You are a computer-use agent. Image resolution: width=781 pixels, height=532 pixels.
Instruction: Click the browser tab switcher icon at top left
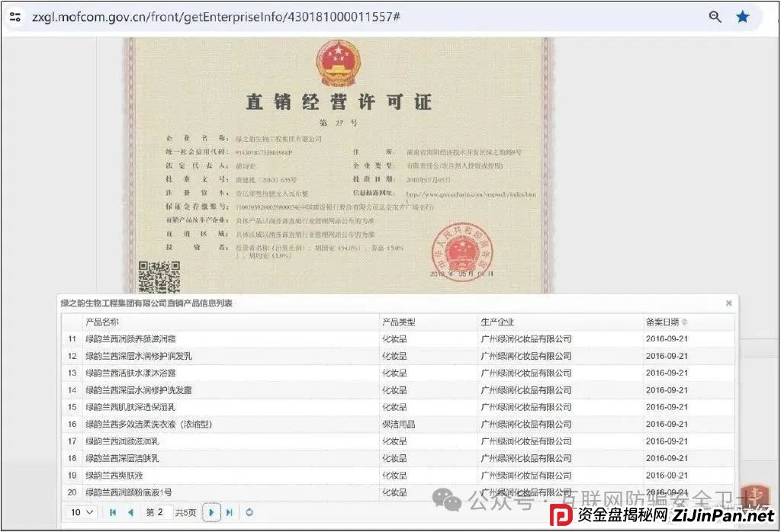point(15,16)
